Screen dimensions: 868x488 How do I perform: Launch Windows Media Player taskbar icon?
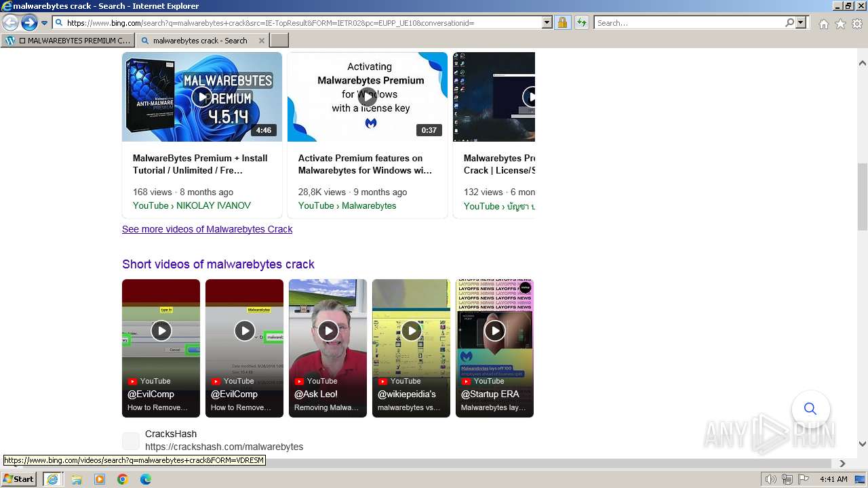100,479
